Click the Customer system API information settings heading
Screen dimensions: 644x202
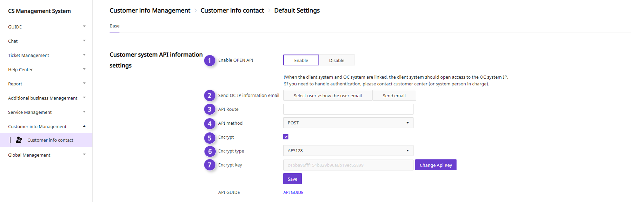coord(156,60)
